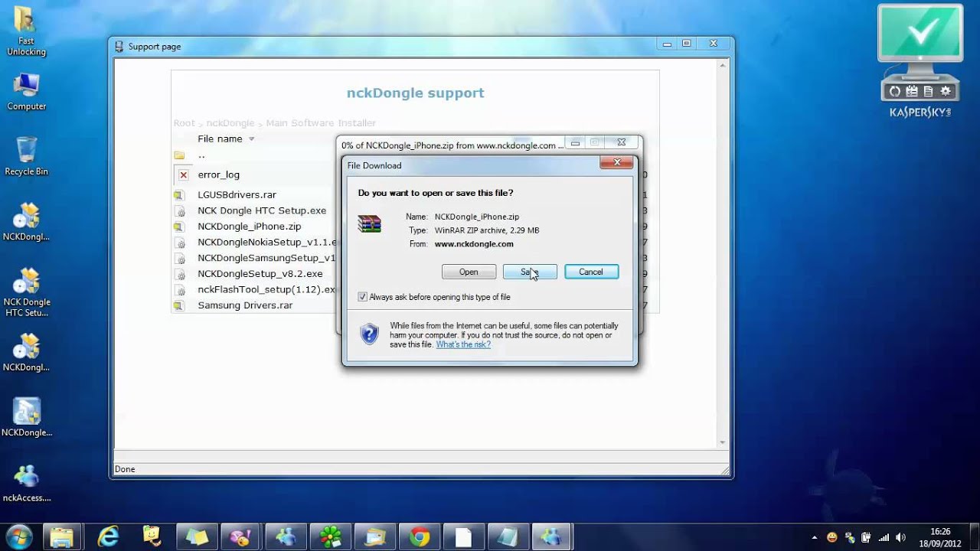Click the security shield icon in dialog
Viewport: 980px width, 551px height.
click(369, 334)
